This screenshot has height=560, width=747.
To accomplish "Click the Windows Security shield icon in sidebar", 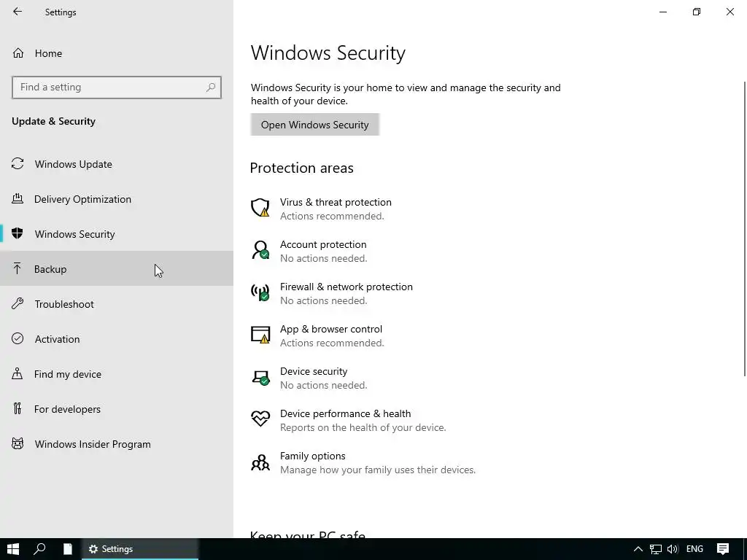I will [x=18, y=233].
